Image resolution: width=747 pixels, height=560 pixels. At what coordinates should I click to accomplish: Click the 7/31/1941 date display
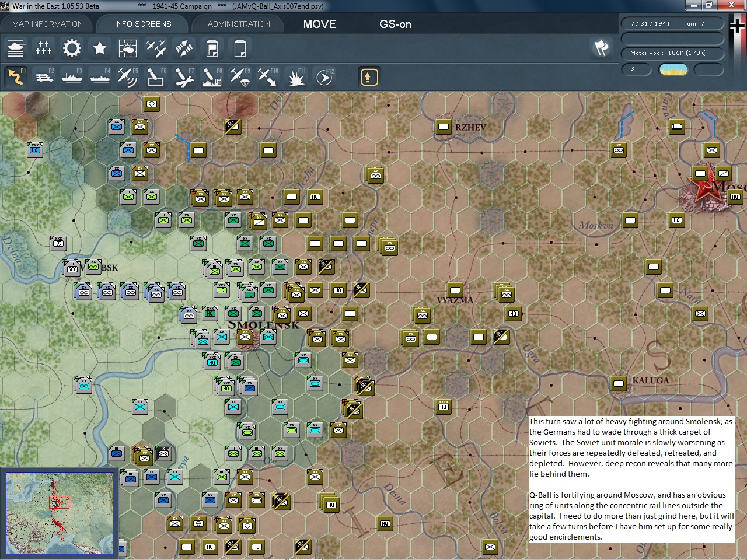650,24
